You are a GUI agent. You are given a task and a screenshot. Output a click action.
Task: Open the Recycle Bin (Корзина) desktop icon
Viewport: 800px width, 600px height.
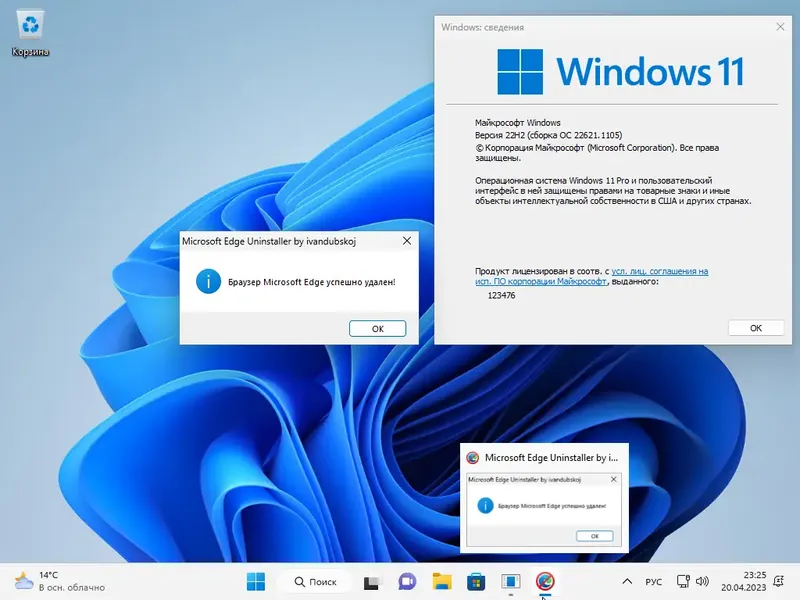click(x=30, y=34)
